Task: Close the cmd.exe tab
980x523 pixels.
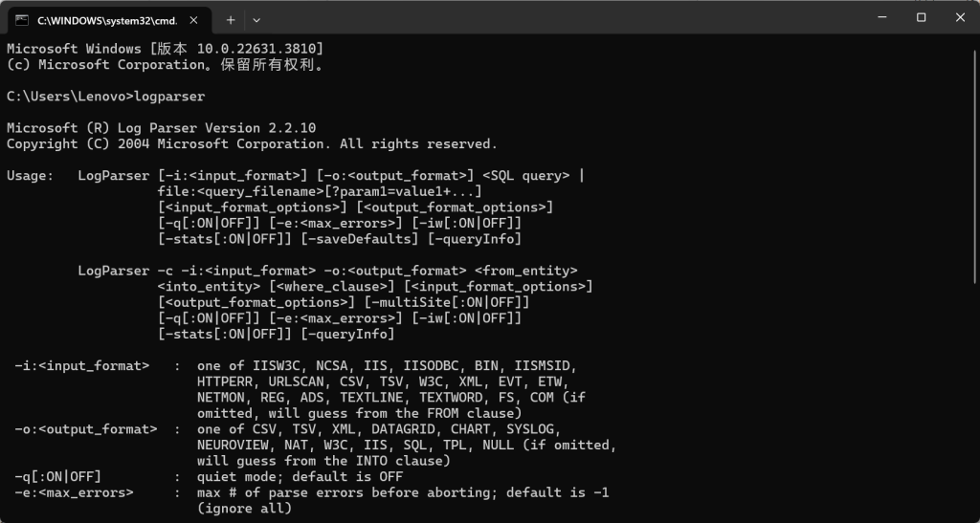Action: [x=195, y=19]
